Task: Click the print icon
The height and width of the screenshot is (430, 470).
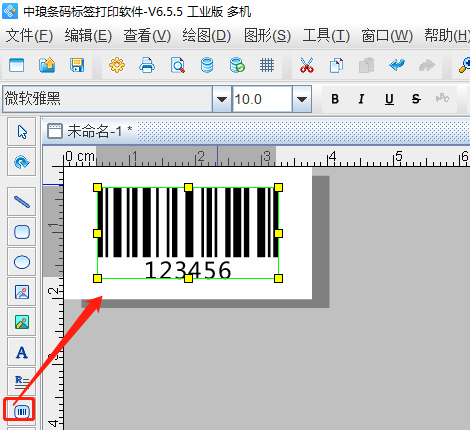Action: (147, 65)
